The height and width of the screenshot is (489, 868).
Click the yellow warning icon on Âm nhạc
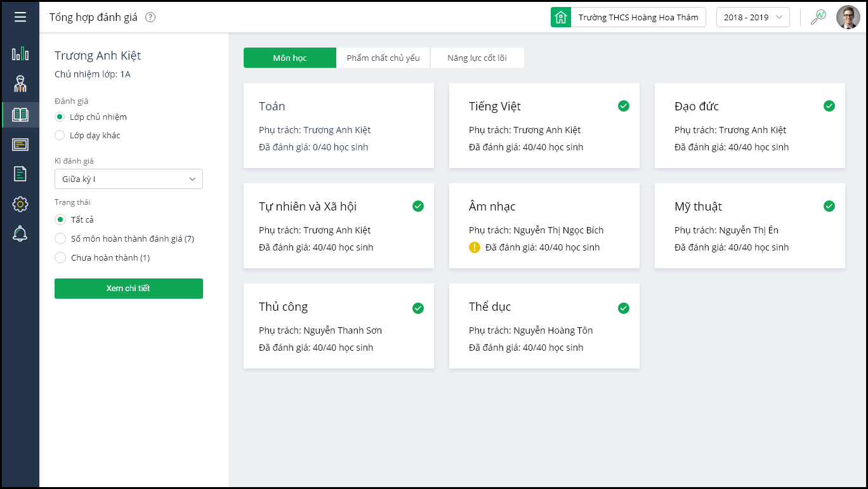[x=475, y=247]
